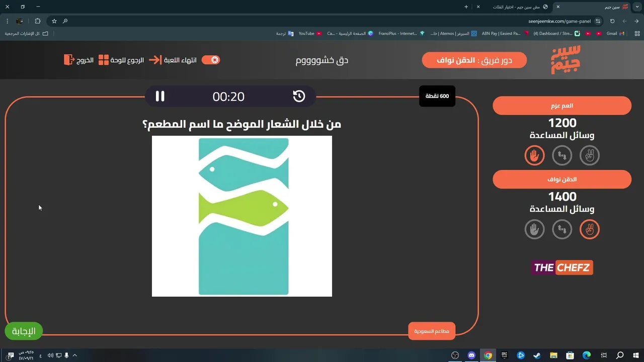Open the Gmail bookmark
This screenshot has width=644, height=362.
pos(615,34)
